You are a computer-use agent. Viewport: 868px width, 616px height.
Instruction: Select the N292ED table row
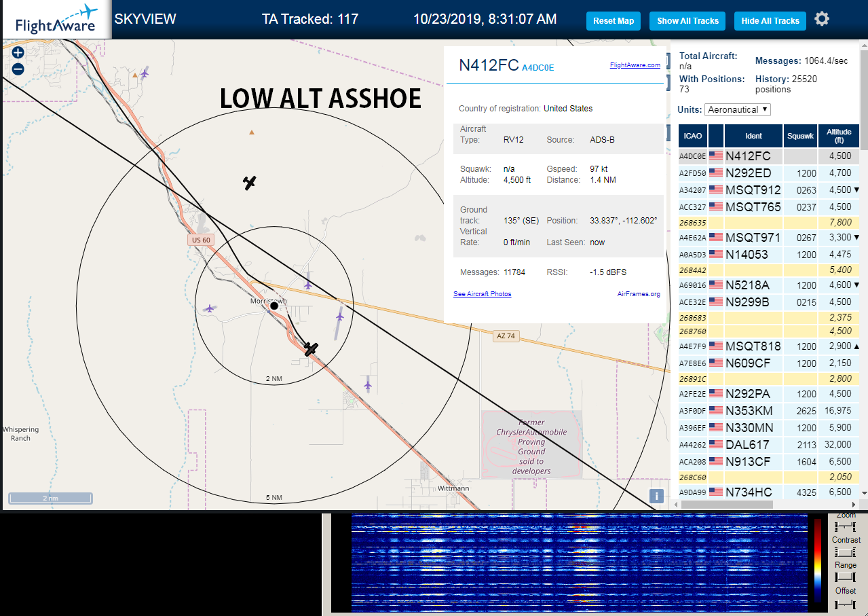(x=769, y=173)
